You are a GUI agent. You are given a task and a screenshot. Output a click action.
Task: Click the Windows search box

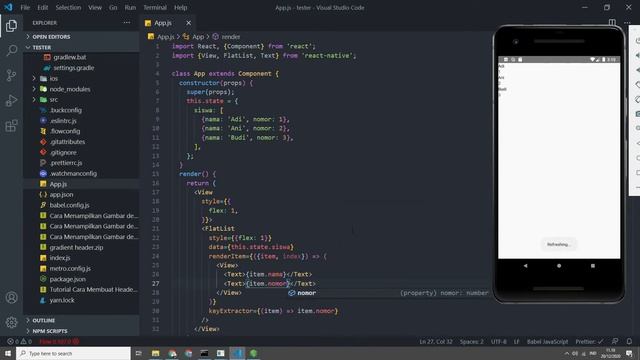[x=73, y=353]
